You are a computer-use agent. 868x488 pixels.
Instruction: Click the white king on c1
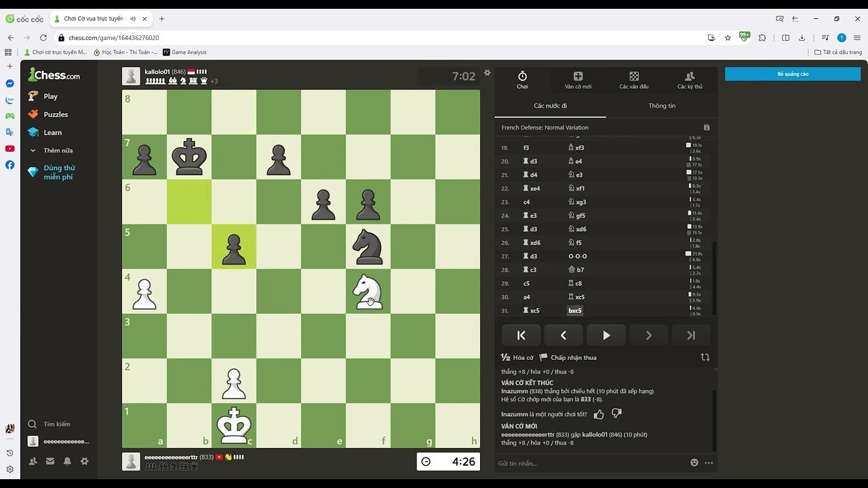coord(234,426)
